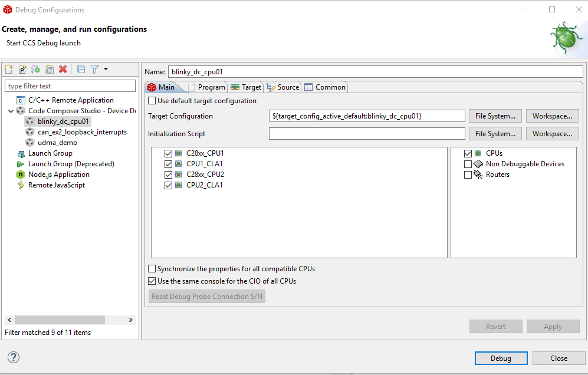
Task: Click Workspace button for Target Configuration
Action: tap(552, 116)
